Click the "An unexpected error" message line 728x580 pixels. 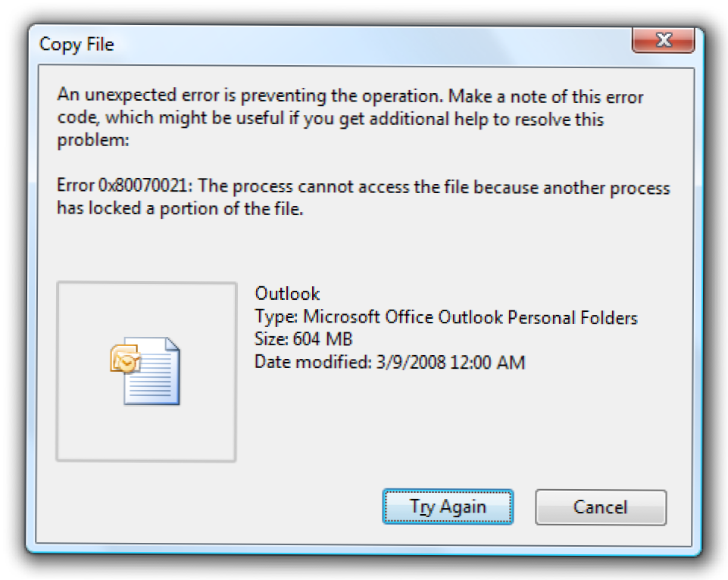350,97
